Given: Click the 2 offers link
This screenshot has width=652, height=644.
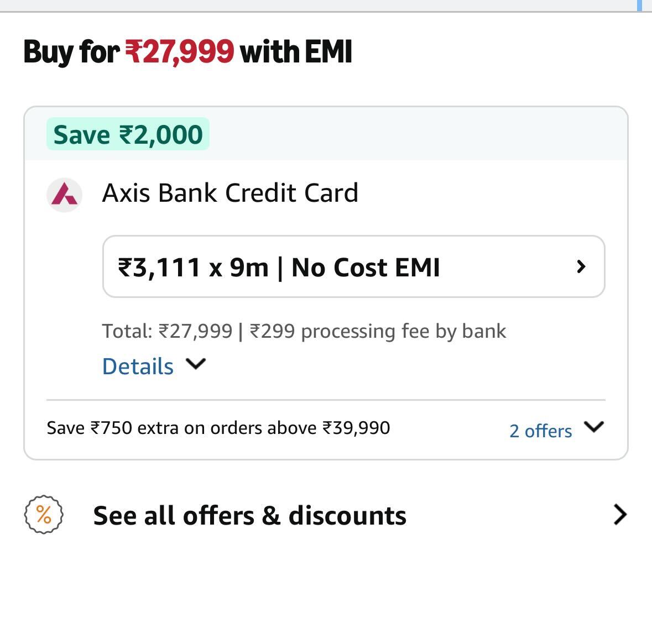Looking at the screenshot, I should point(540,431).
